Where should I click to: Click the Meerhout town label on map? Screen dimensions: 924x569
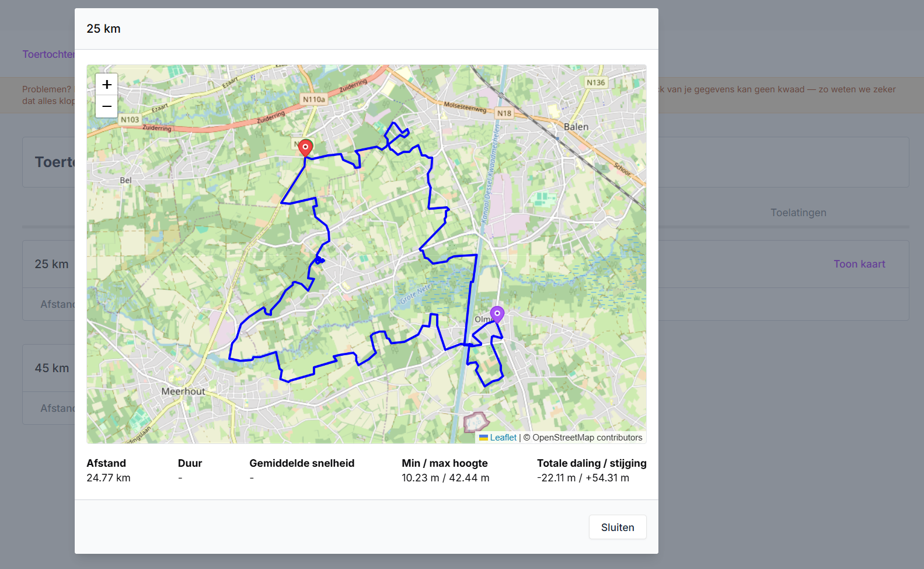[183, 391]
